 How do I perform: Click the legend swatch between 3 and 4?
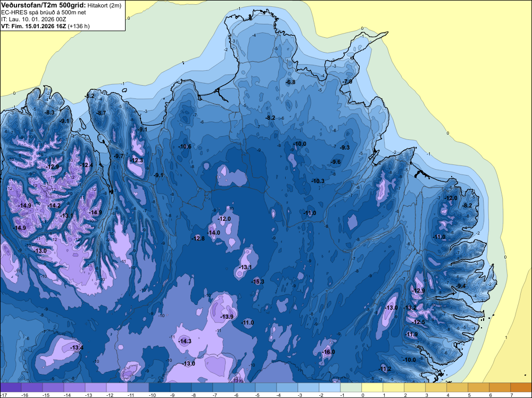click(x=436, y=387)
